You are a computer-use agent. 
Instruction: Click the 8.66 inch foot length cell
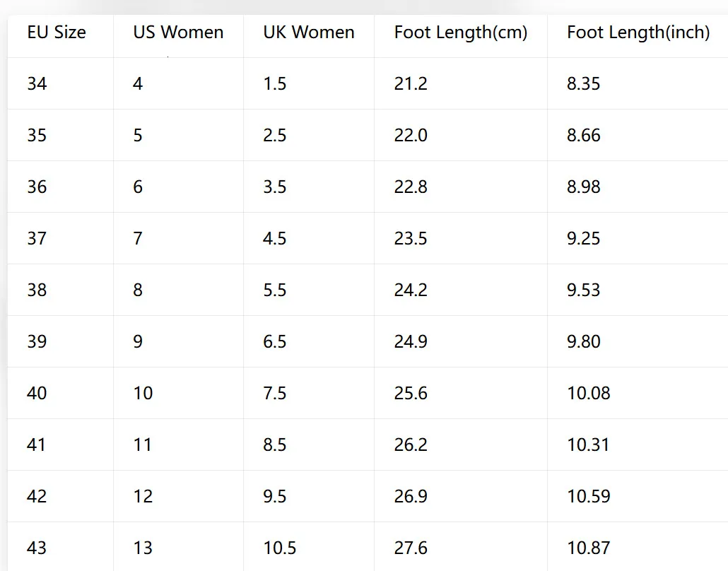pos(638,135)
